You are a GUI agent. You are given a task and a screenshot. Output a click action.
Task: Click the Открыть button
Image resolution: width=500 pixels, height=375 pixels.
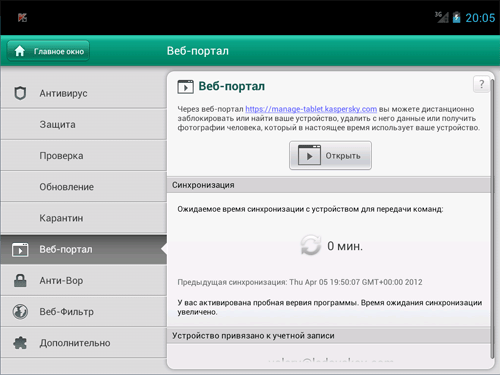[330, 156]
